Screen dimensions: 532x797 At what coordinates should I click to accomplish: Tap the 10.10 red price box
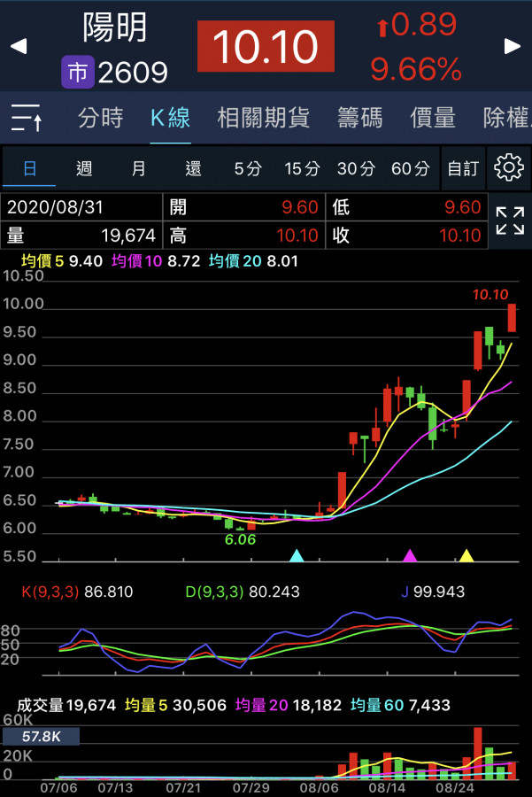(x=266, y=46)
